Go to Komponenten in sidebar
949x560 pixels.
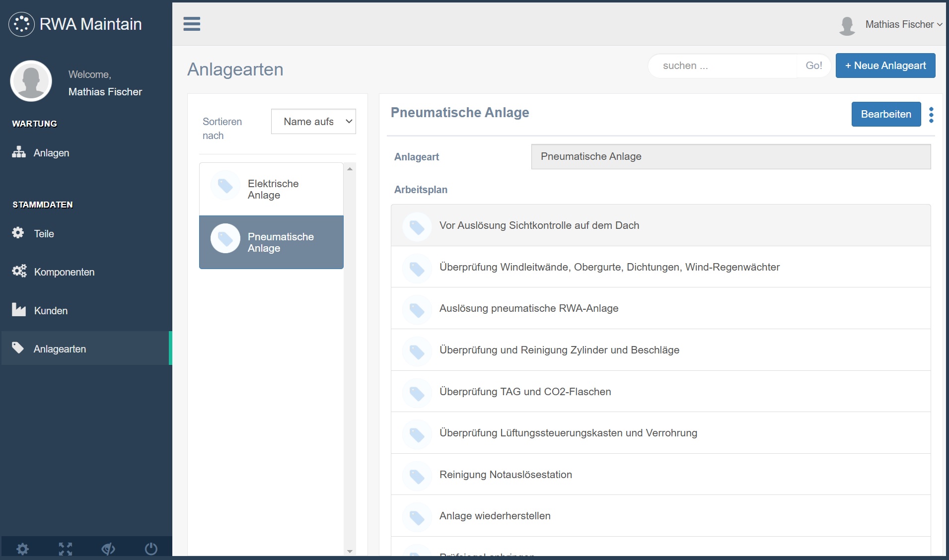(64, 272)
